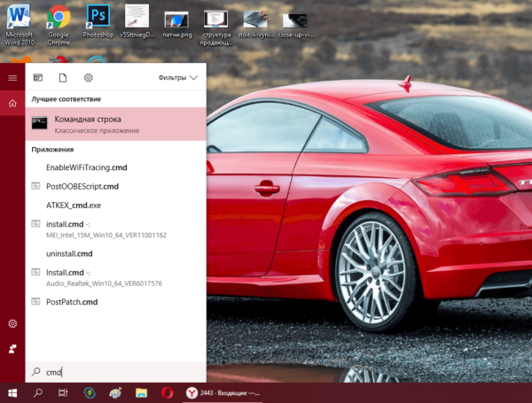Image resolution: width=532 pixels, height=403 pixels.
Task: Select структура продающ... file on desktop
Action: (x=216, y=27)
